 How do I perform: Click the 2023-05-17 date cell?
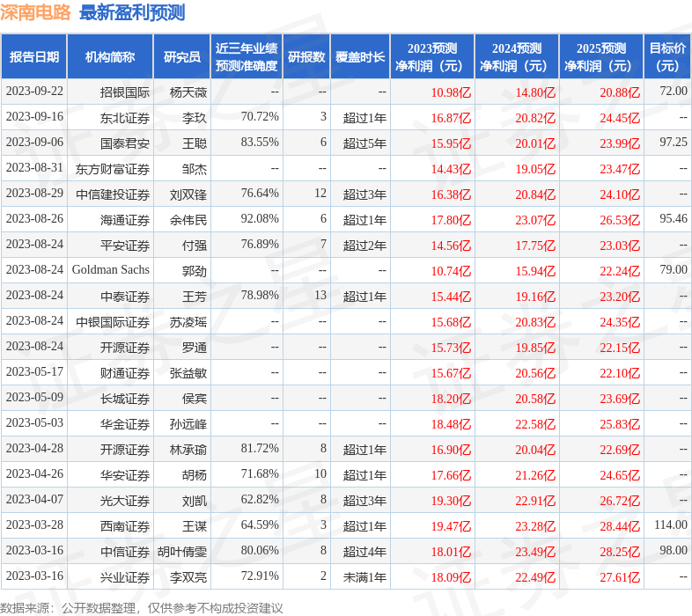[34, 372]
